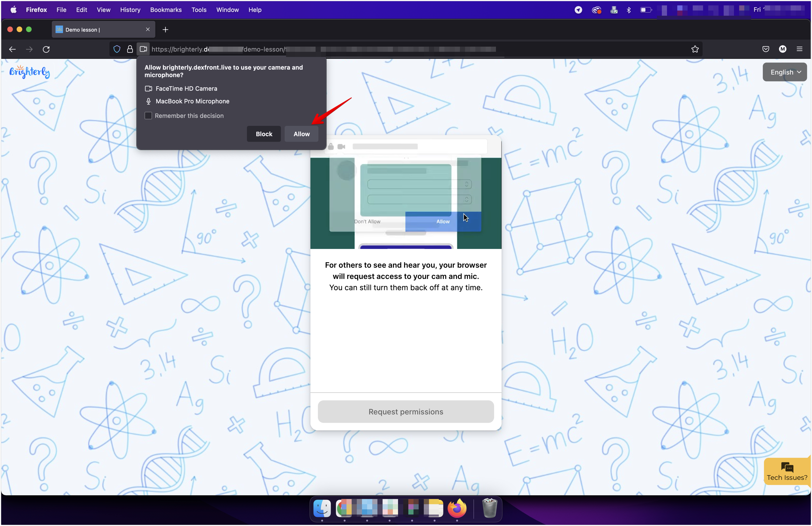
Task: Click Save to Pocket icon
Action: [766, 49]
